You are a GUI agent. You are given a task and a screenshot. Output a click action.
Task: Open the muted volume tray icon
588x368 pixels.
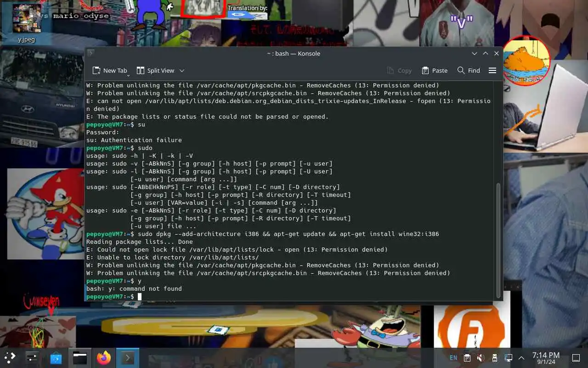[x=481, y=358]
